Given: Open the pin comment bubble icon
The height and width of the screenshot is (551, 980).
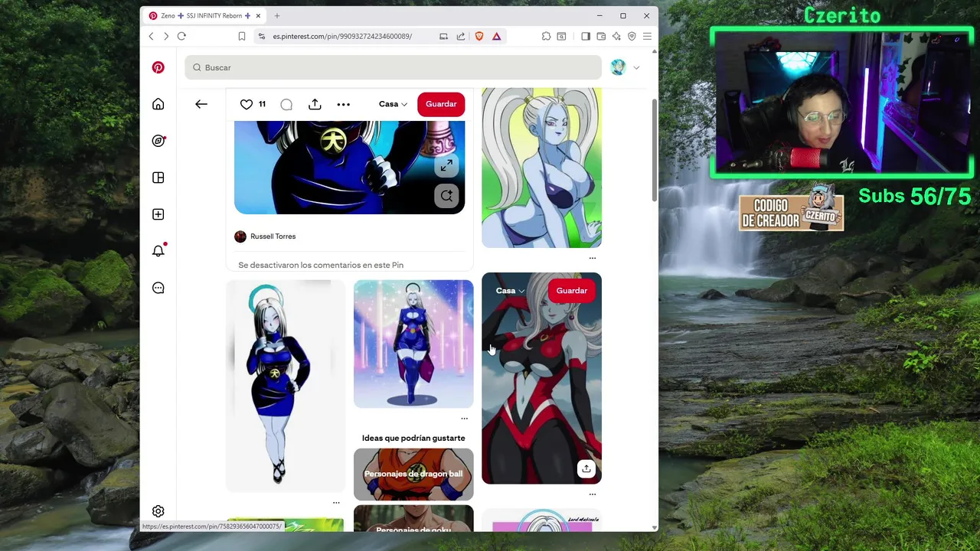Looking at the screenshot, I should click(x=286, y=104).
